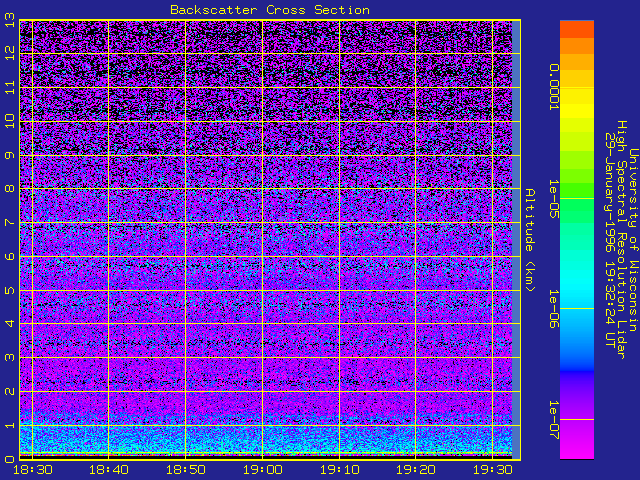This screenshot has width=640, height=480.
Task: Click the "Altitude (km)" axis title
Action: (x=529, y=240)
